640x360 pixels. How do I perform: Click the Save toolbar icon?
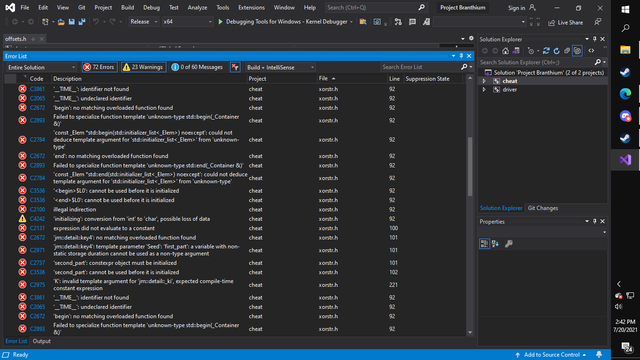71,22
